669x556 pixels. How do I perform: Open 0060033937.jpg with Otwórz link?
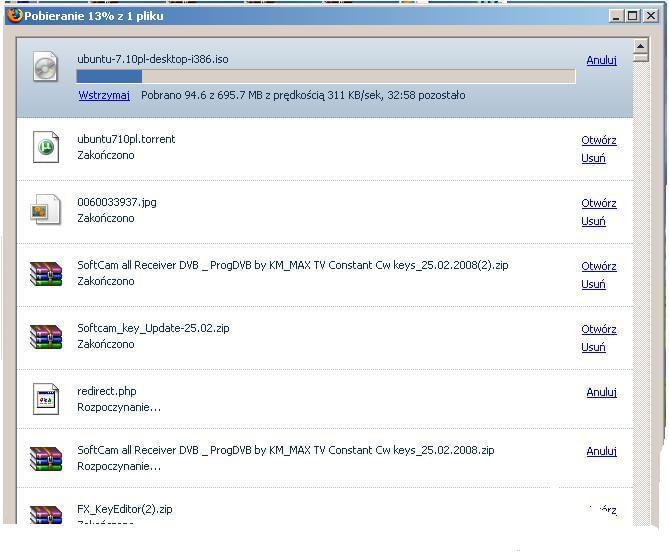[599, 203]
